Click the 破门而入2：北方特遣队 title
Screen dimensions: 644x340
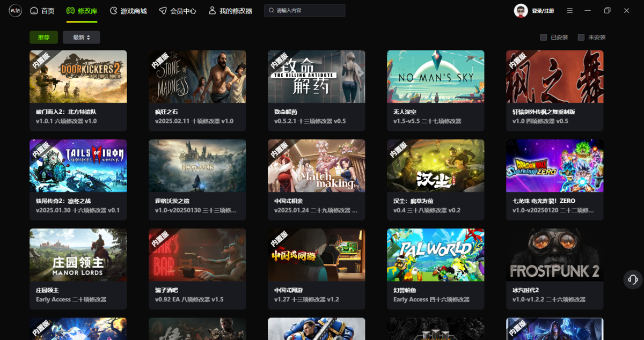[x=66, y=112]
